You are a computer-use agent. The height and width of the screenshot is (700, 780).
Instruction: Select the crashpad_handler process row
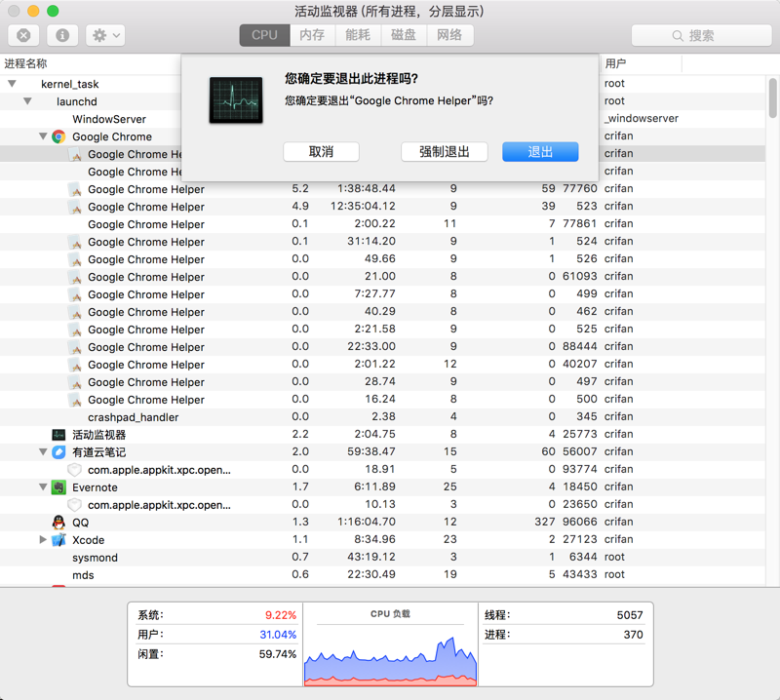382,417
